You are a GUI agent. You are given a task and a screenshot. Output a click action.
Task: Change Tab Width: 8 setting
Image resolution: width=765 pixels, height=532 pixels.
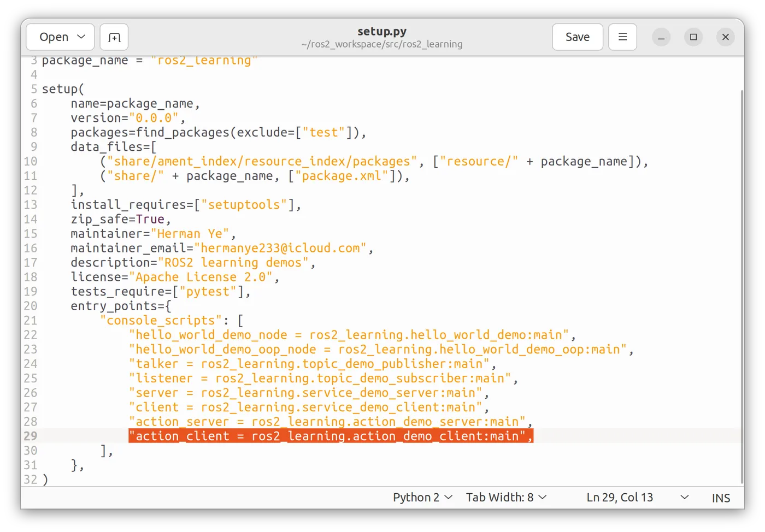(506, 498)
